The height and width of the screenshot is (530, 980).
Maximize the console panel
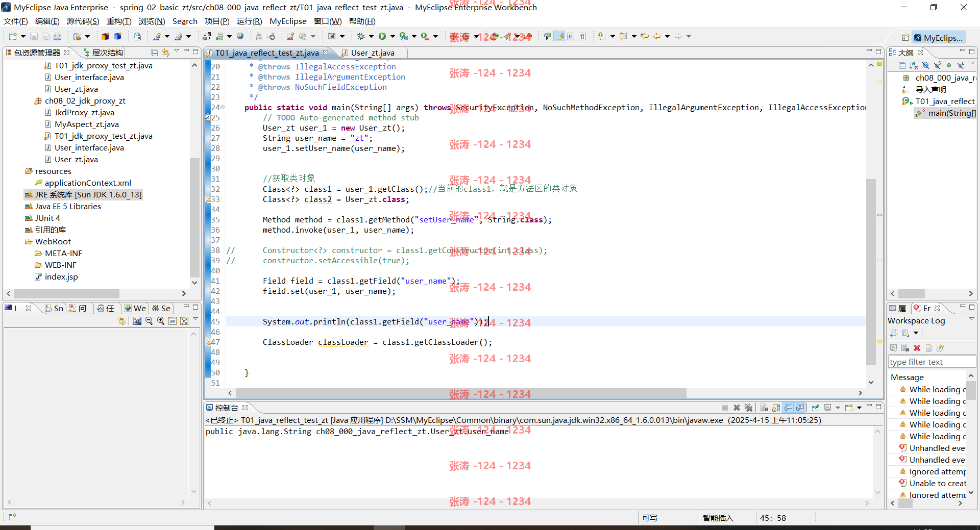click(878, 407)
